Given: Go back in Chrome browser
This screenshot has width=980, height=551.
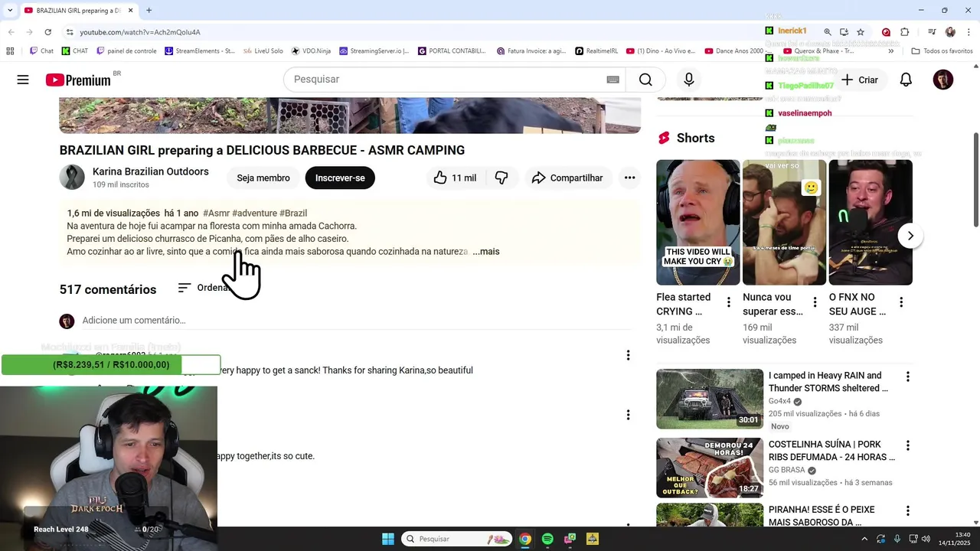Looking at the screenshot, I should [x=11, y=32].
